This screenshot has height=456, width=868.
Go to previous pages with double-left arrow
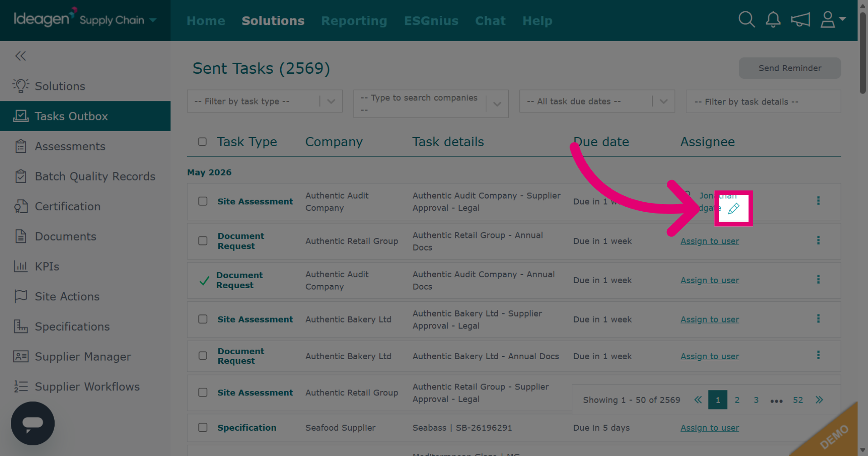[698, 400]
